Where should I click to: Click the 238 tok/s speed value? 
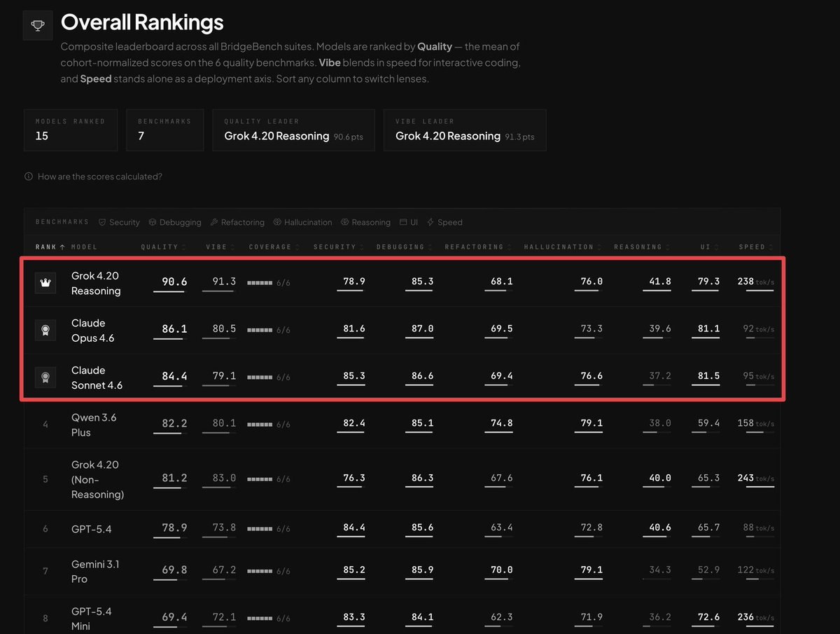(x=755, y=282)
